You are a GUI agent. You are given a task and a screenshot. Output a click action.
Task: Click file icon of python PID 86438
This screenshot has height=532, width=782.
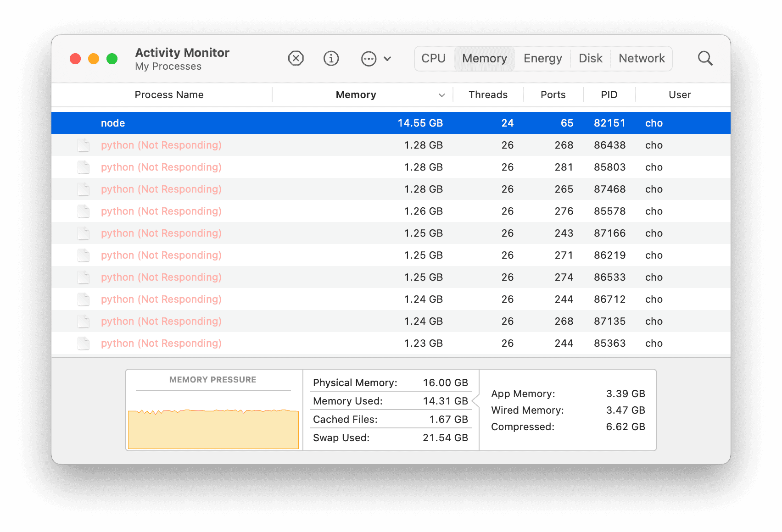[84, 145]
